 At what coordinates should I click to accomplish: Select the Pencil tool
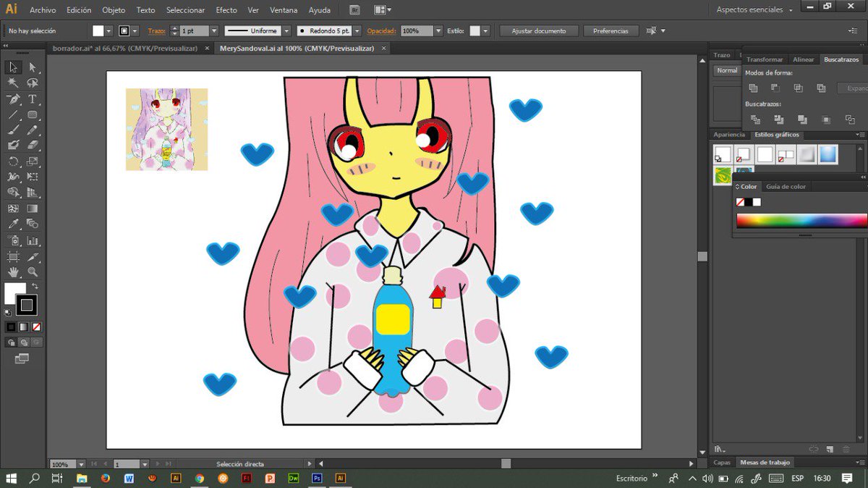click(33, 130)
